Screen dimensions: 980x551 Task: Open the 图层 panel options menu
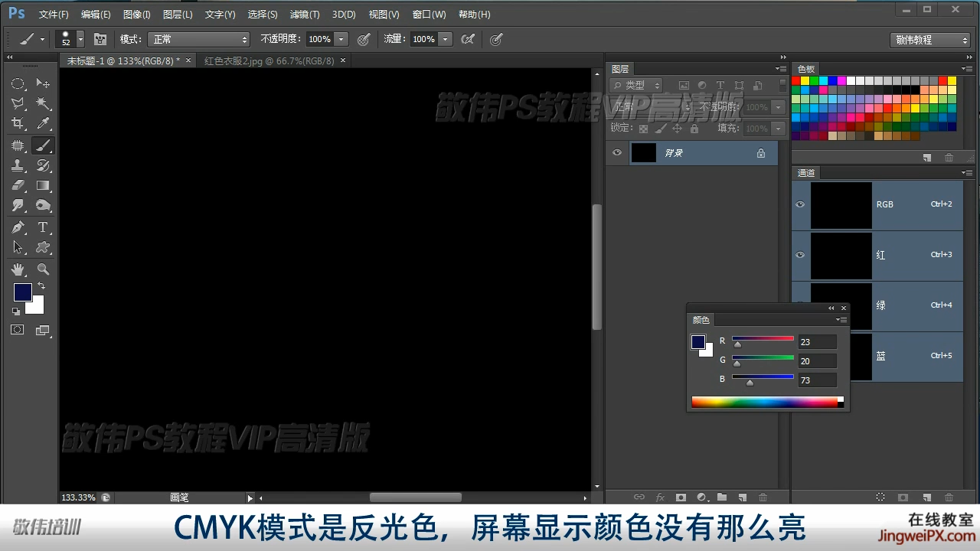click(x=782, y=69)
